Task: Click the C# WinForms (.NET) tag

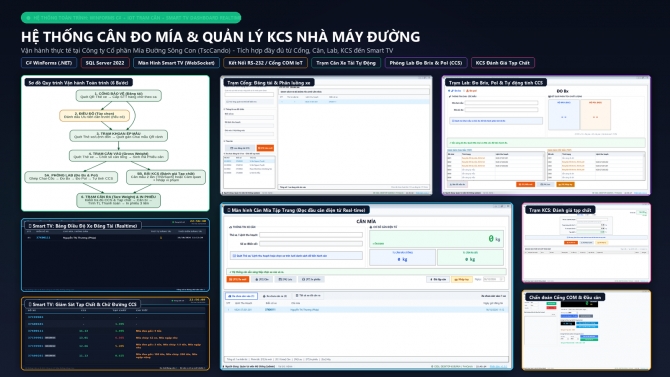Action: 49,63
